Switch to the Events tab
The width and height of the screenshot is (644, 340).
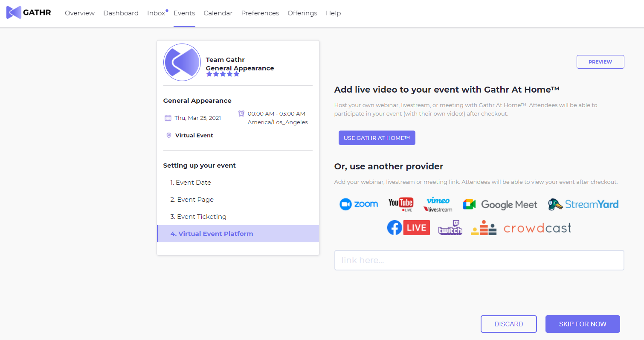(184, 13)
